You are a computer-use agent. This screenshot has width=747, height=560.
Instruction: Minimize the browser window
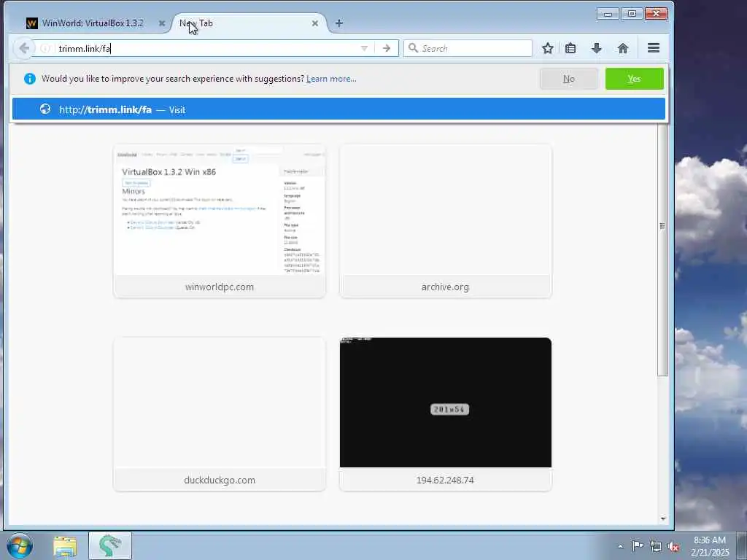[608, 14]
